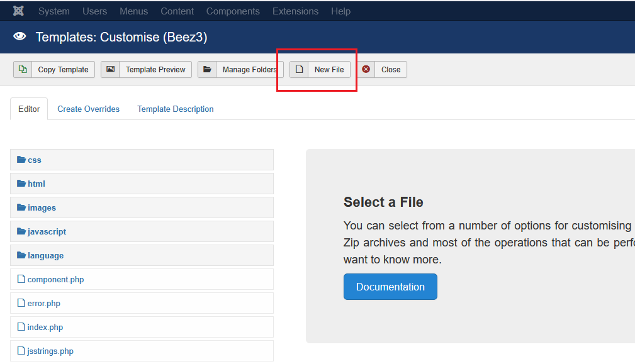635x364 pixels.
Task: Click the error.php file icon
Action: [x=21, y=303]
